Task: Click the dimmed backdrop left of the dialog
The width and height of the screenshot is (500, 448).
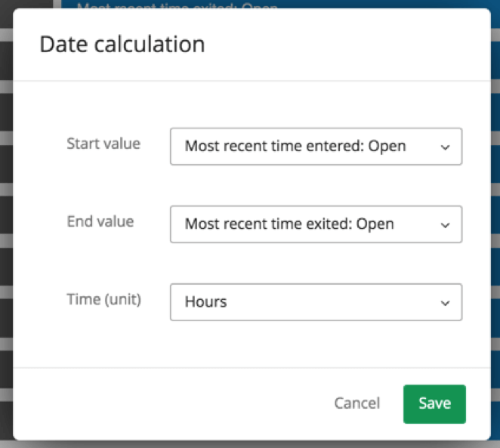Action: coord(6,227)
